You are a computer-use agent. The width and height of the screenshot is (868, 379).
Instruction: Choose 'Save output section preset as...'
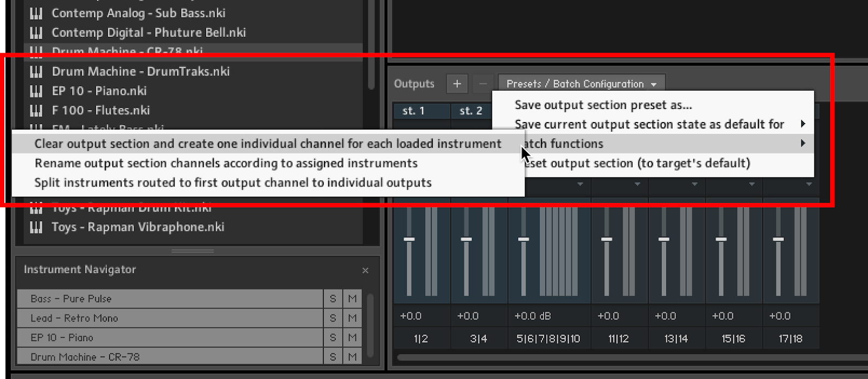[x=603, y=105]
